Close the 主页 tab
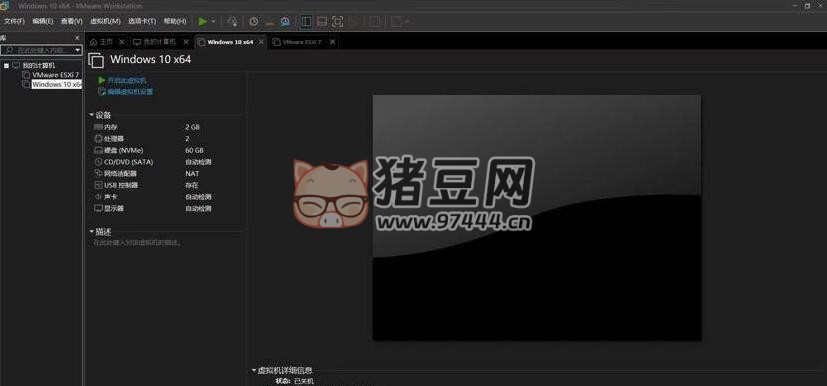Image resolution: width=827 pixels, height=386 pixels. tap(122, 42)
